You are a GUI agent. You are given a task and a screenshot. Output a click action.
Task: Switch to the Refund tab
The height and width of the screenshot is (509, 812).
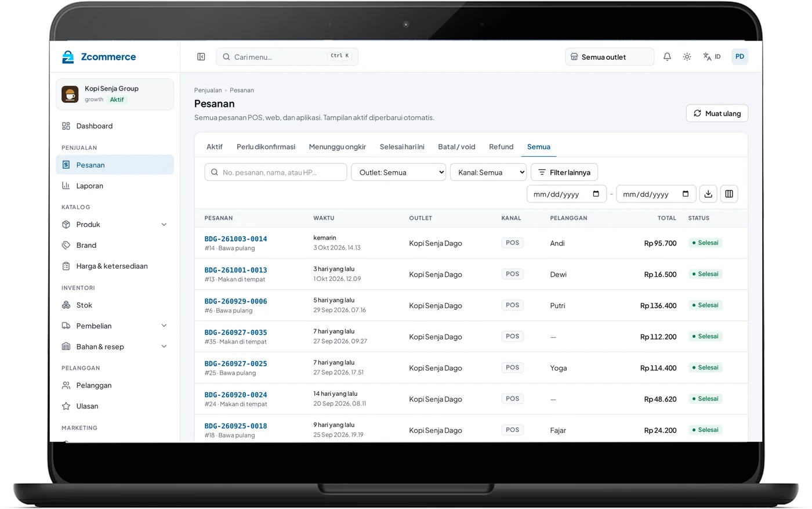point(501,147)
